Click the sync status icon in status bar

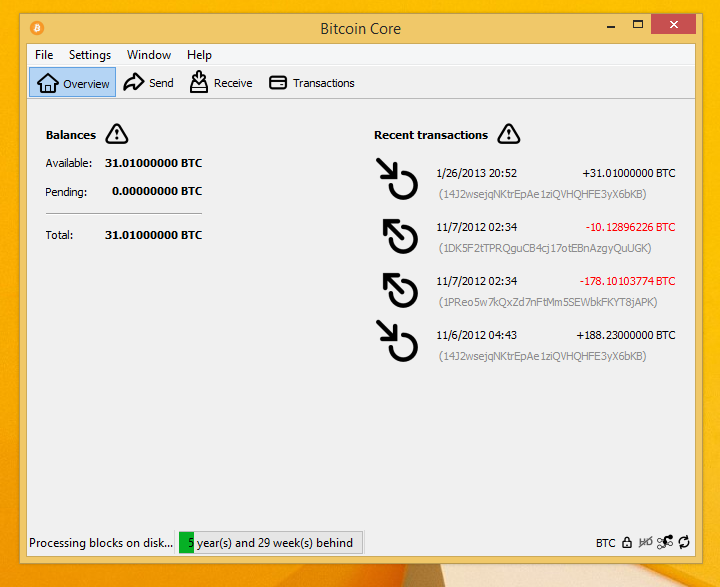click(684, 542)
